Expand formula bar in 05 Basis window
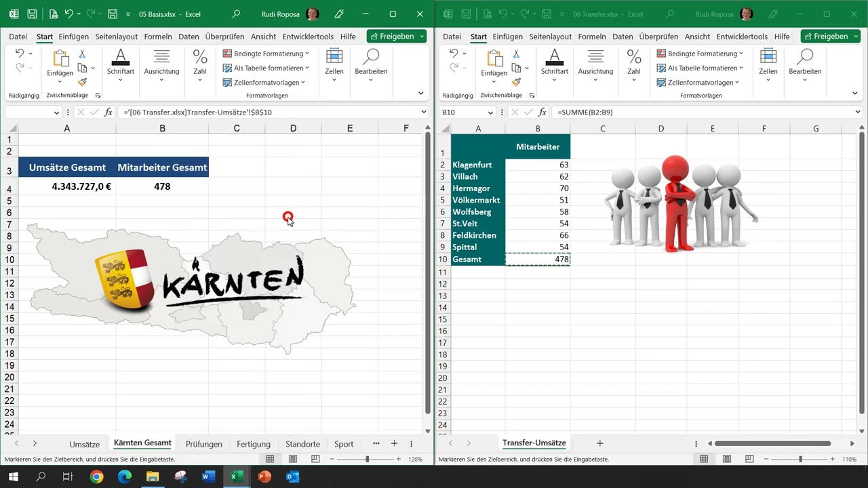 pyautogui.click(x=425, y=113)
